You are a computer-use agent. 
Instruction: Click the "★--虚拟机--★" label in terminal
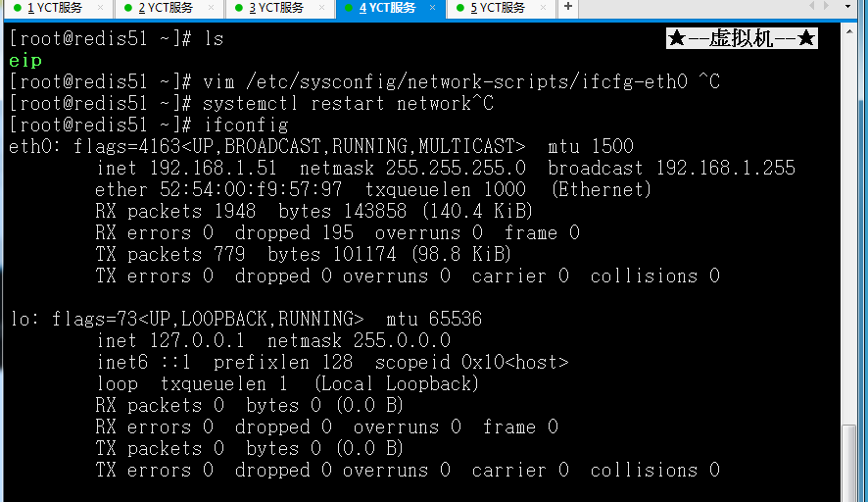(742, 39)
